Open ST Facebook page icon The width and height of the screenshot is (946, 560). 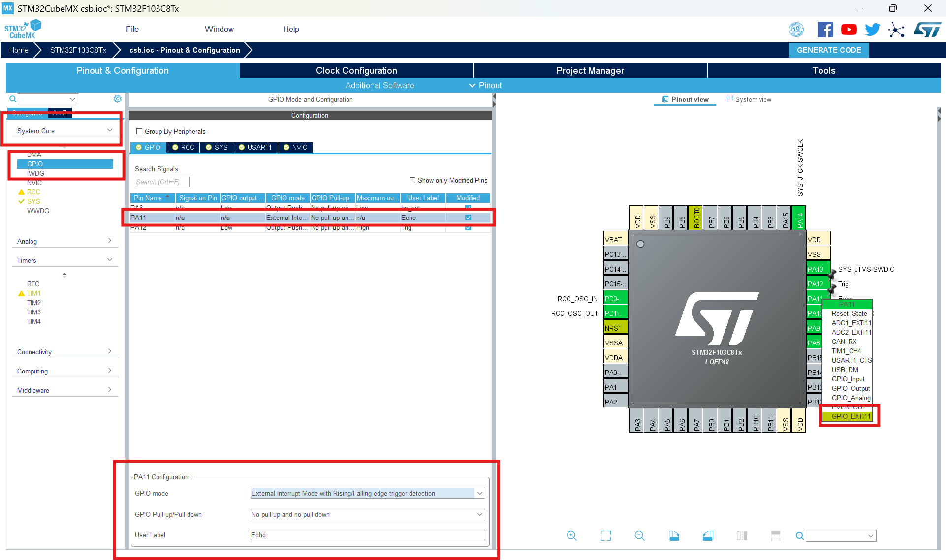click(x=825, y=30)
